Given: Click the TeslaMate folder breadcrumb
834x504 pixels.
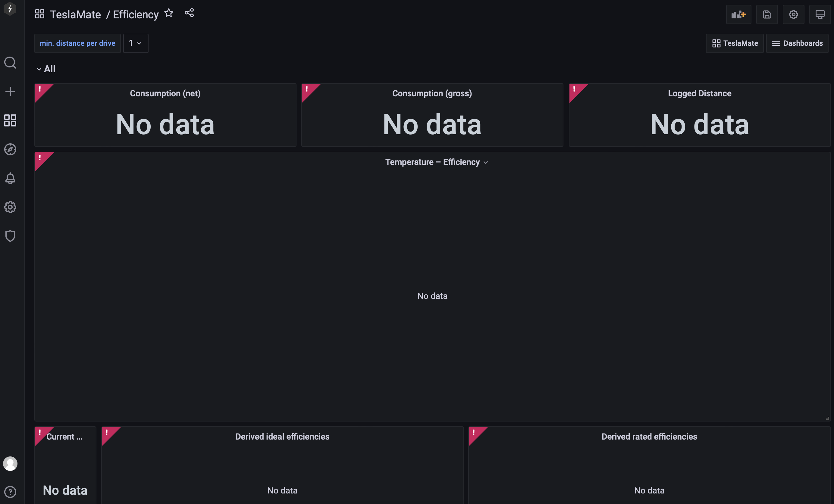Looking at the screenshot, I should [75, 14].
